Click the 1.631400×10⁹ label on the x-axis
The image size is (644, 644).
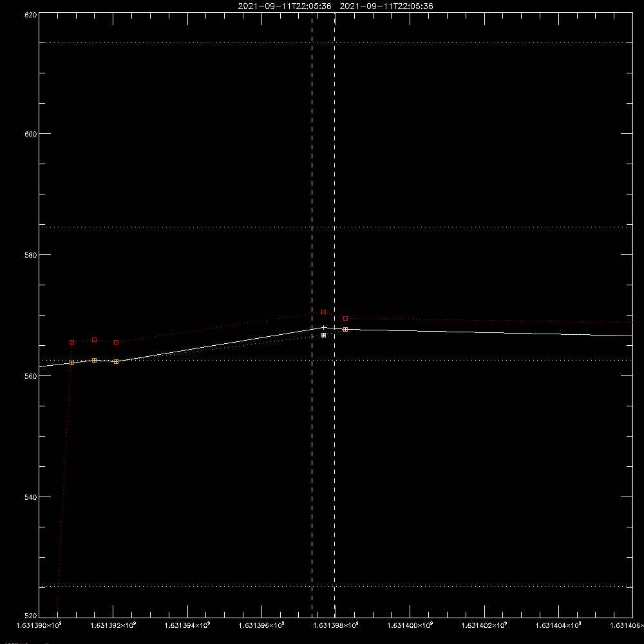(410, 625)
